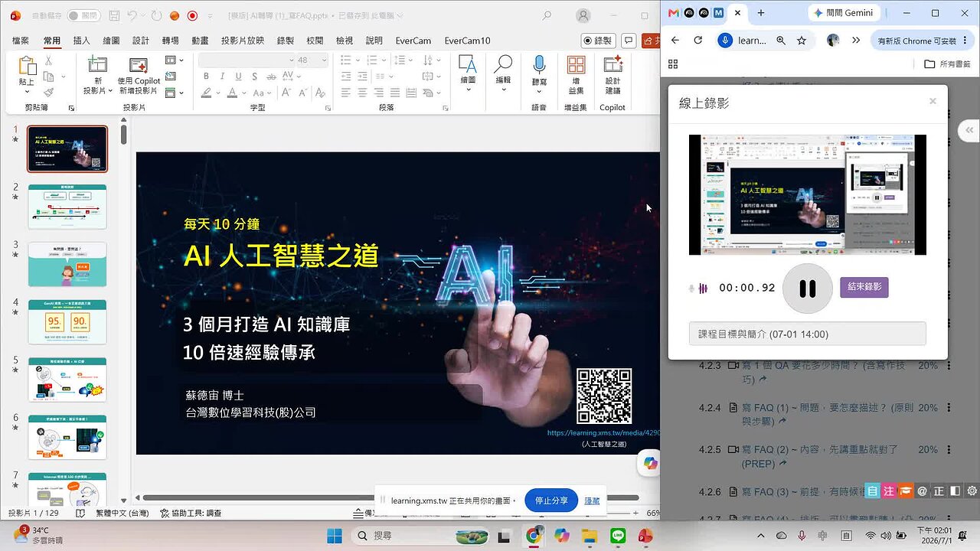Screen dimensions: 980x551
Task: Click the 停止分享 (Stop sharing) button
Action: click(x=551, y=500)
